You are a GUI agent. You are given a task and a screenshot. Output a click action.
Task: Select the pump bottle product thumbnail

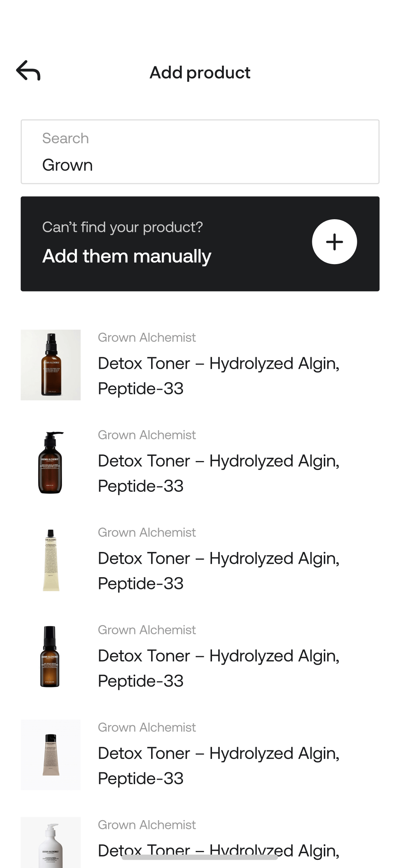point(51,463)
